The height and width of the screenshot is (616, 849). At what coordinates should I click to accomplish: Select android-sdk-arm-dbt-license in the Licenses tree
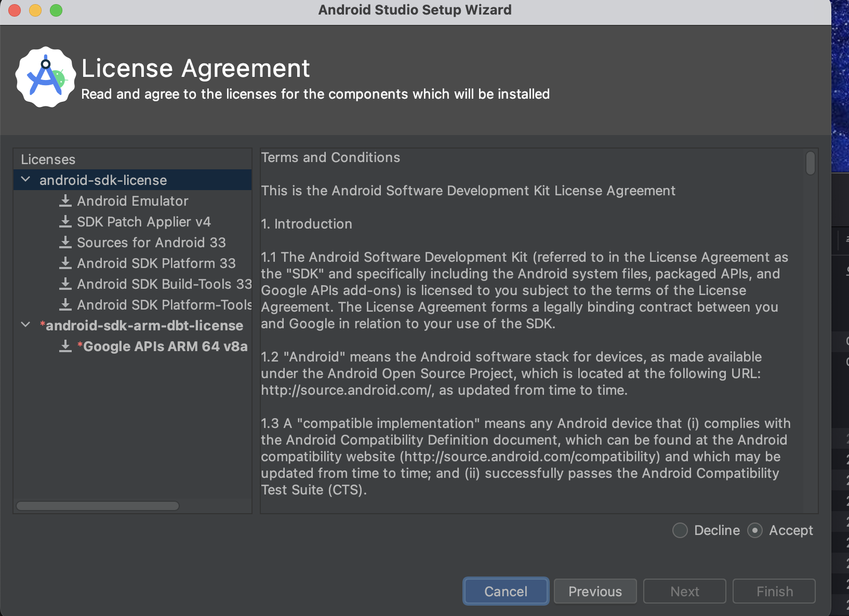pyautogui.click(x=132, y=326)
